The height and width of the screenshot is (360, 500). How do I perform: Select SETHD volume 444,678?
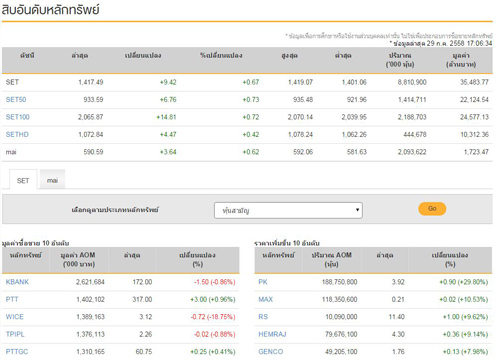415,135
